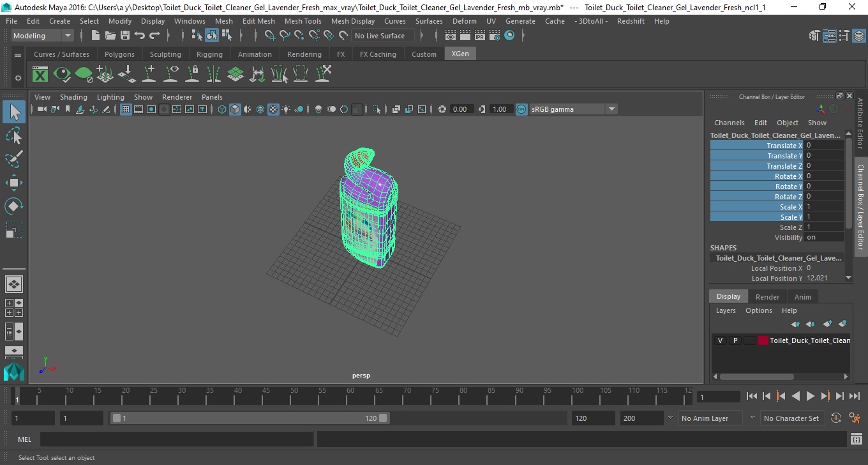The image size is (868, 465).
Task: Toggle layer playback P box
Action: pyautogui.click(x=735, y=340)
